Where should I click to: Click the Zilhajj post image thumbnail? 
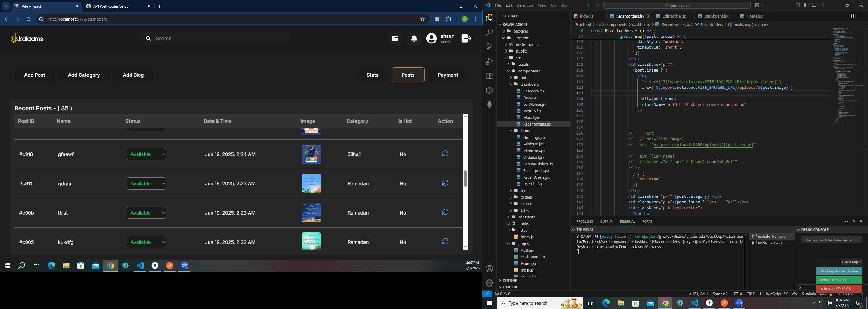(311, 154)
